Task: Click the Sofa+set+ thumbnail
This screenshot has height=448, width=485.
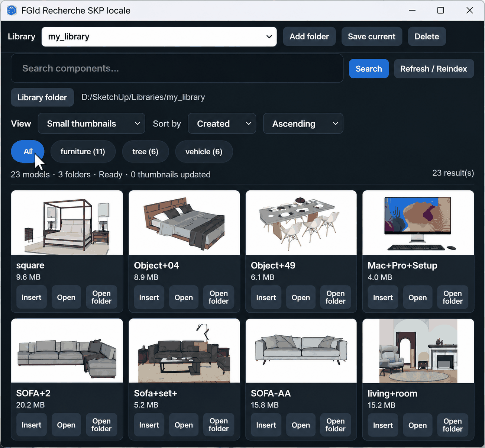Action: pyautogui.click(x=184, y=351)
